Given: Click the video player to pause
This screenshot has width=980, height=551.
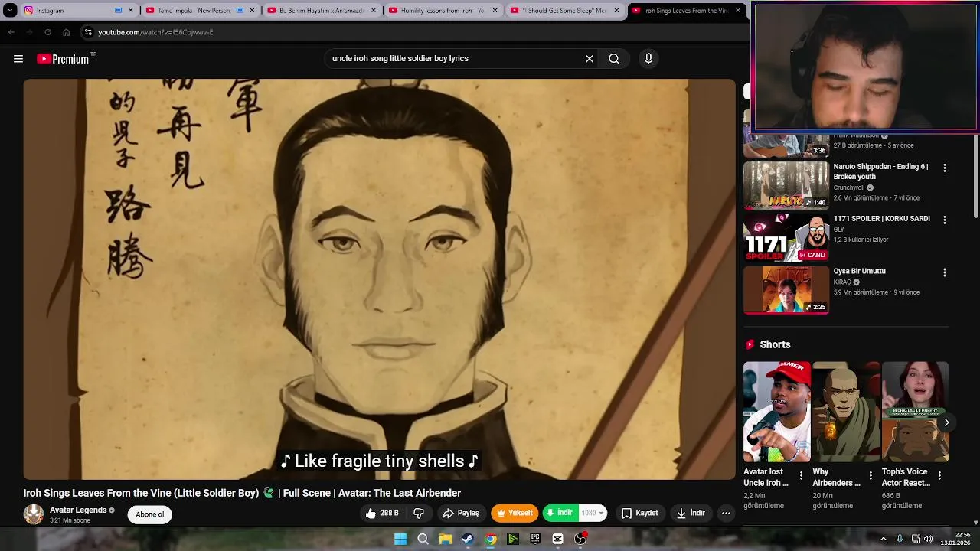Looking at the screenshot, I should pyautogui.click(x=379, y=279).
